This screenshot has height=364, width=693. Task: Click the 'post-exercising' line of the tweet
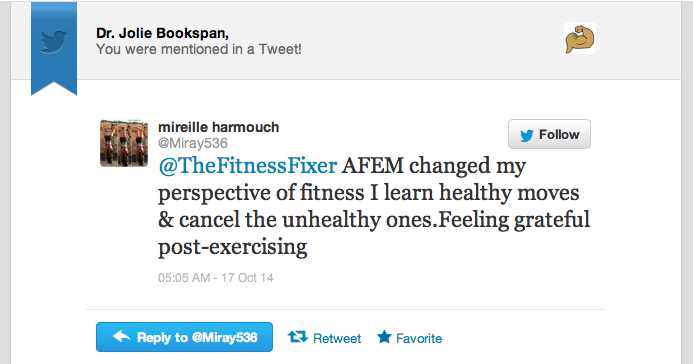point(232,247)
